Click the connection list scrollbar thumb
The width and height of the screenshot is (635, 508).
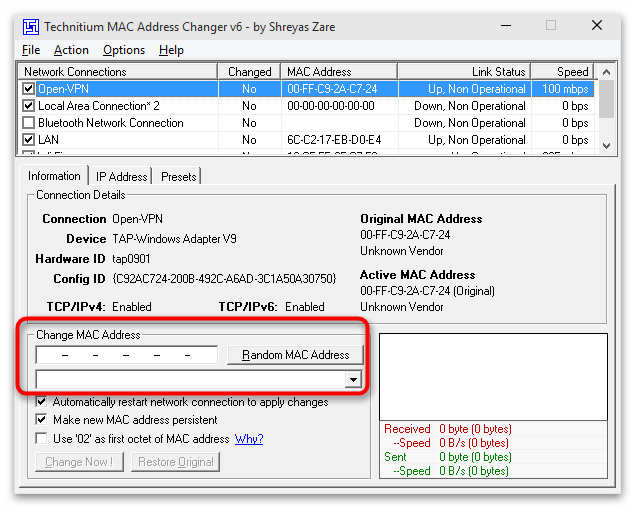coord(606,99)
